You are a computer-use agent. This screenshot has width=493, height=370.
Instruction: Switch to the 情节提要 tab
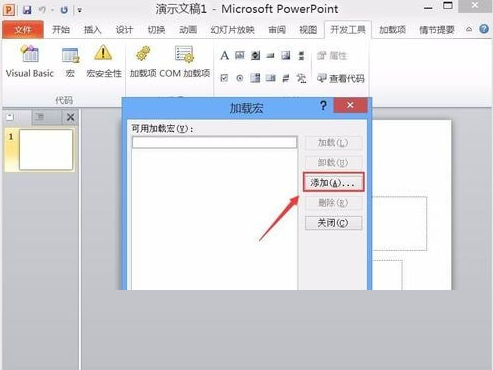[x=437, y=30]
